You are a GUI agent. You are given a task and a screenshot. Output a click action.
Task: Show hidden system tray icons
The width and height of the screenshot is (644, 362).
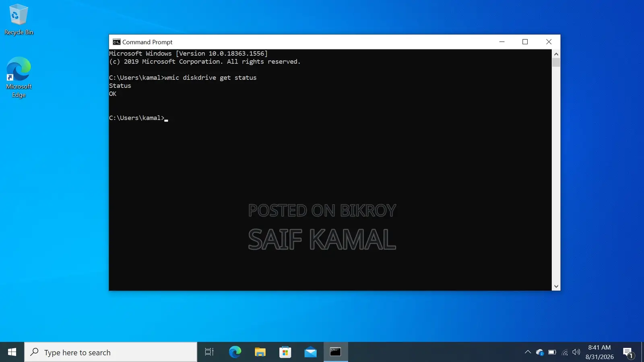[x=528, y=352]
